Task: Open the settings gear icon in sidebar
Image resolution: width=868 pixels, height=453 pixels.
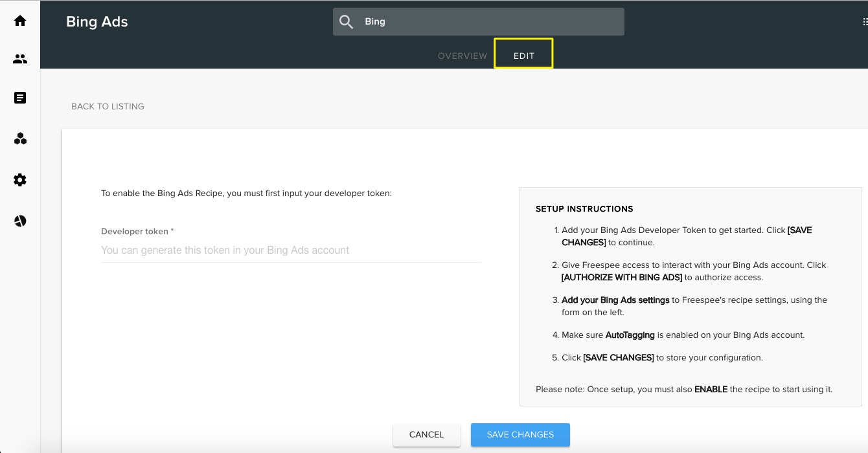Action: [x=20, y=180]
